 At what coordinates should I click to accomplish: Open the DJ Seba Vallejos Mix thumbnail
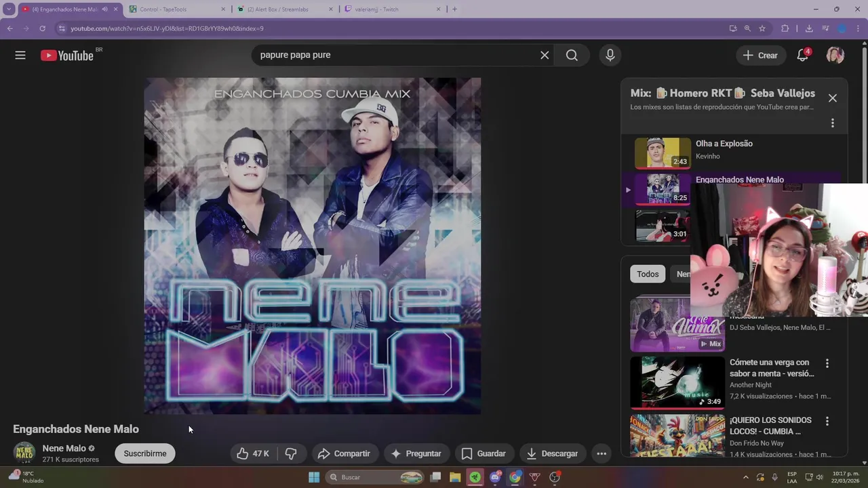pyautogui.click(x=677, y=325)
